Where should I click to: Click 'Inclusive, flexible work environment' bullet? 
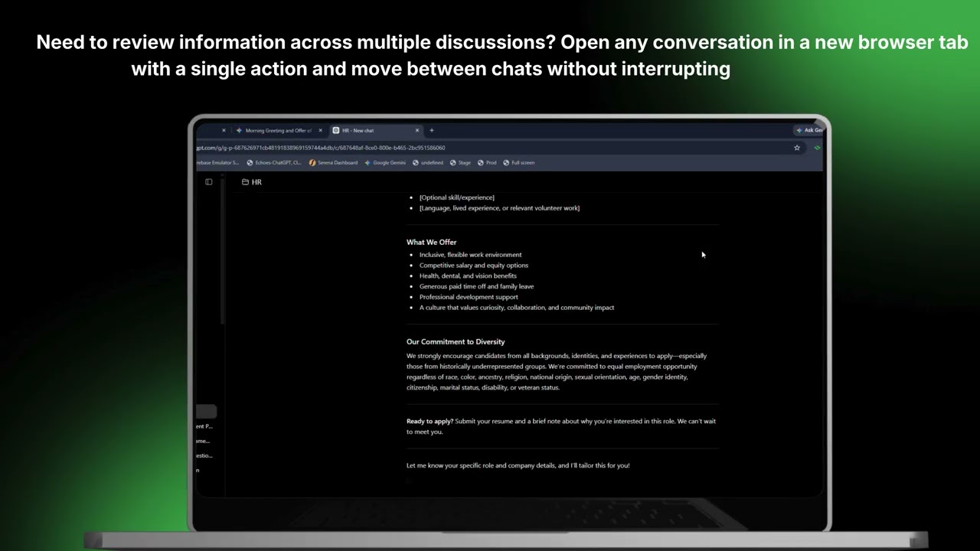coord(470,255)
